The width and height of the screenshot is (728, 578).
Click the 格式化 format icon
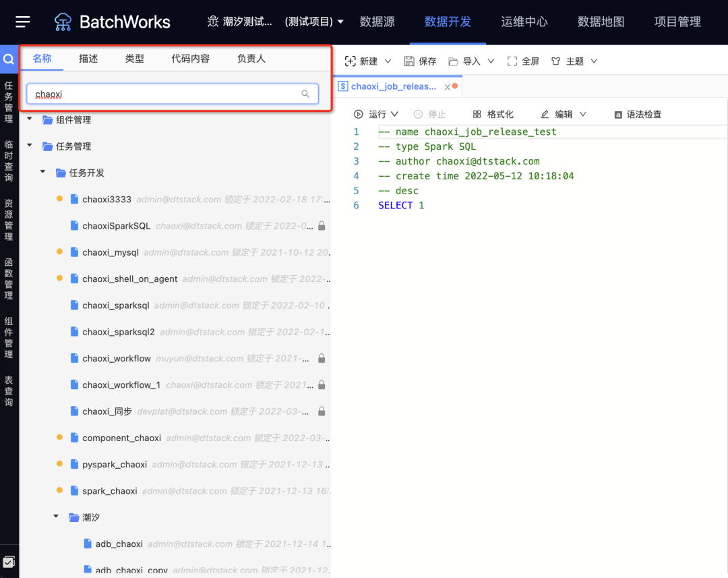point(477,115)
